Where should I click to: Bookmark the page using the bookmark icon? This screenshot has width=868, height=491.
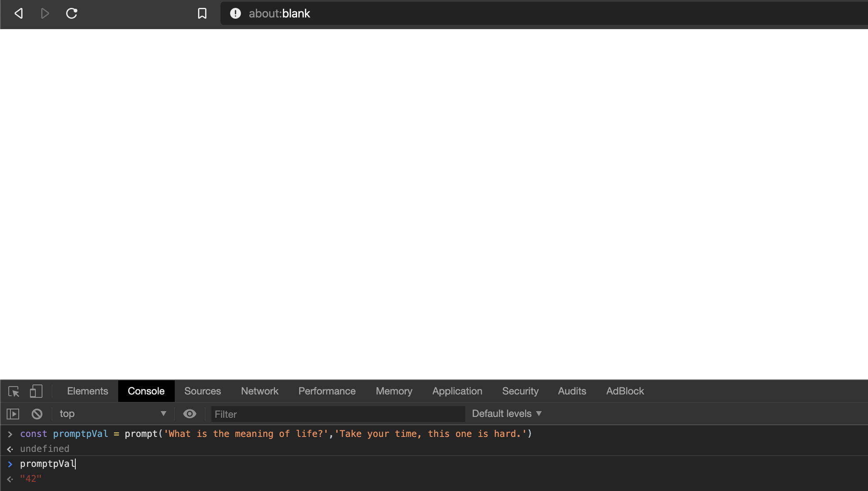[x=202, y=13]
